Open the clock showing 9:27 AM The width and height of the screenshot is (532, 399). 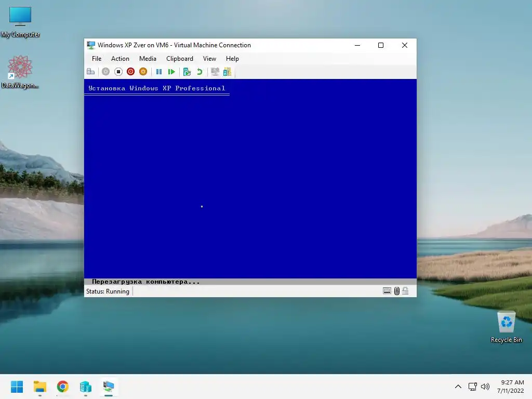point(511,387)
